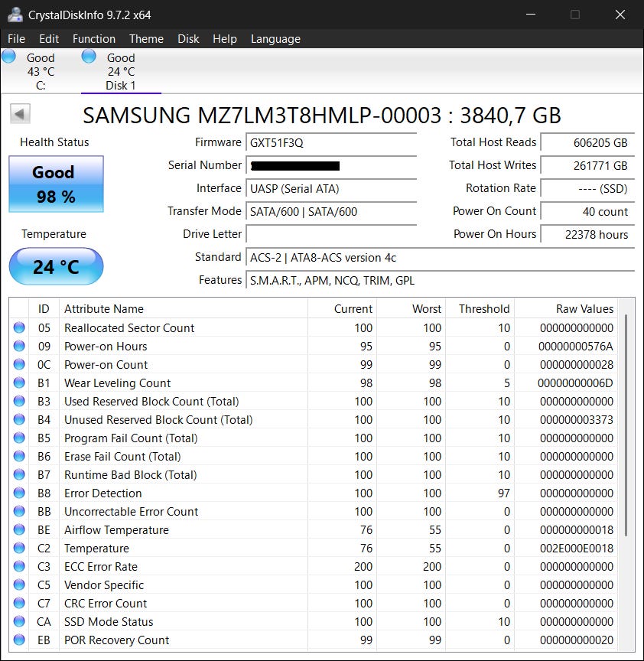Click the 24 °C temperature button
The width and height of the screenshot is (644, 661).
click(x=56, y=267)
